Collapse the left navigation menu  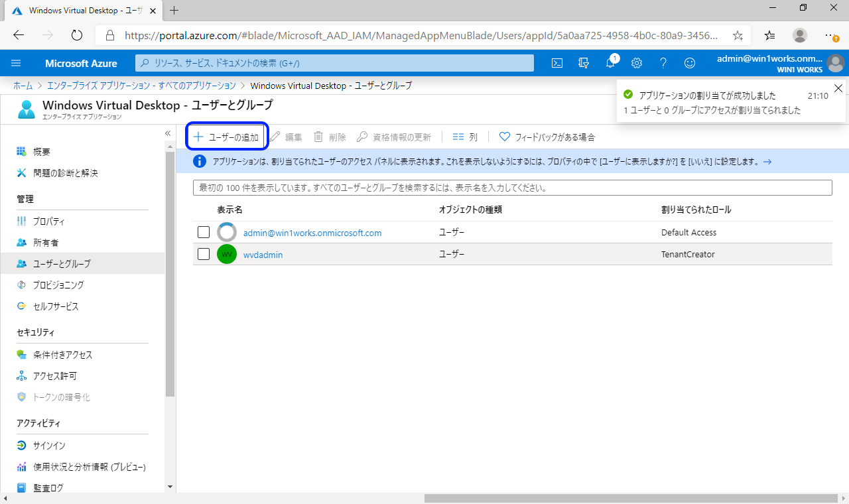point(168,134)
